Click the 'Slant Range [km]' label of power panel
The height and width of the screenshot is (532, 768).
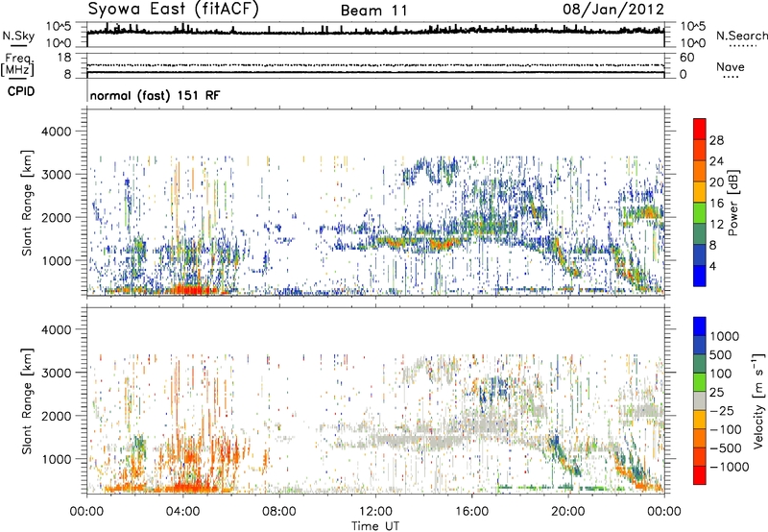27,203
